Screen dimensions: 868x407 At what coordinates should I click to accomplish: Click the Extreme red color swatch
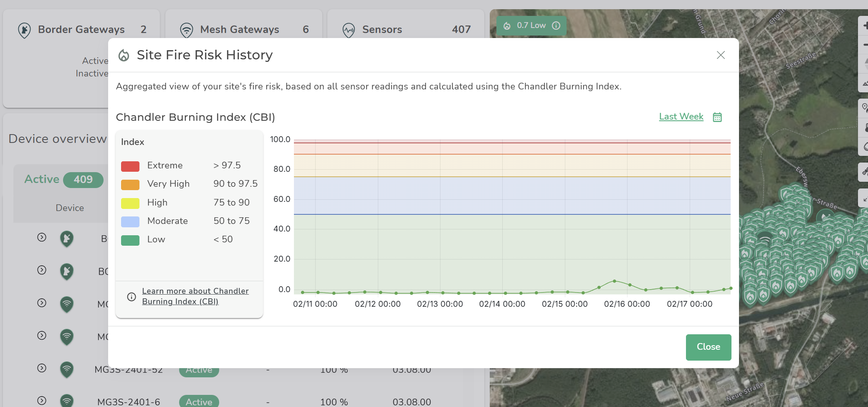pos(130,166)
